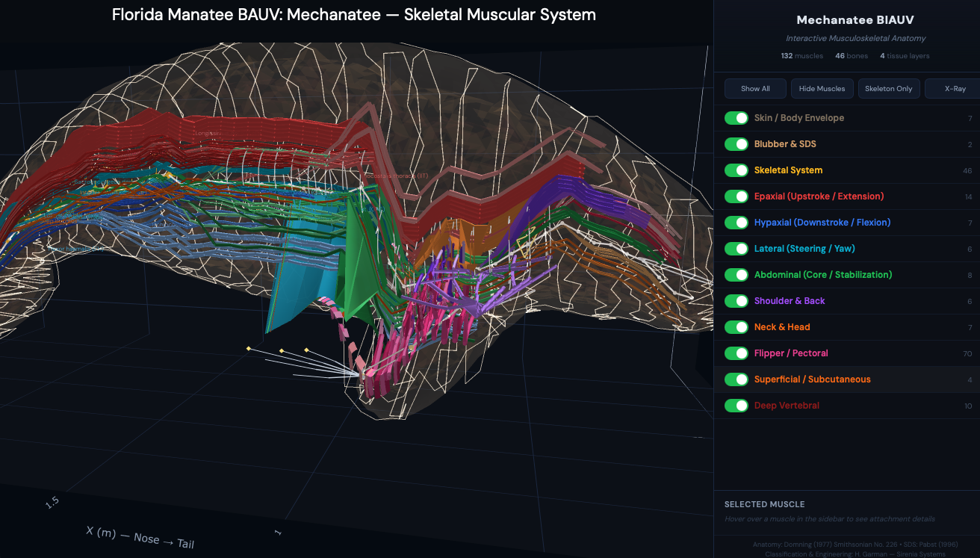Image resolution: width=980 pixels, height=558 pixels.
Task: Click the Hide Muscles button
Action: pyautogui.click(x=822, y=88)
